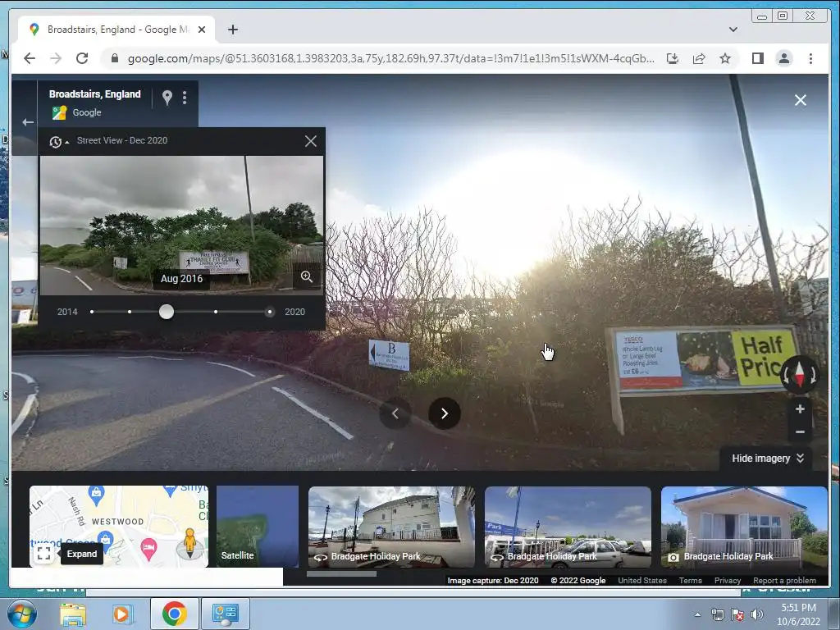Open the tab search chevron
This screenshot has height=630, width=840.
coord(733,30)
